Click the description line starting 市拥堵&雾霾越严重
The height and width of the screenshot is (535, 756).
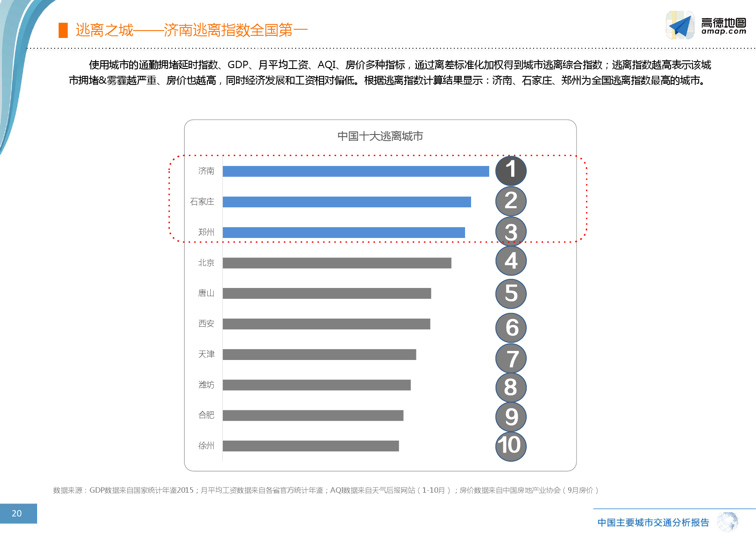(388, 81)
